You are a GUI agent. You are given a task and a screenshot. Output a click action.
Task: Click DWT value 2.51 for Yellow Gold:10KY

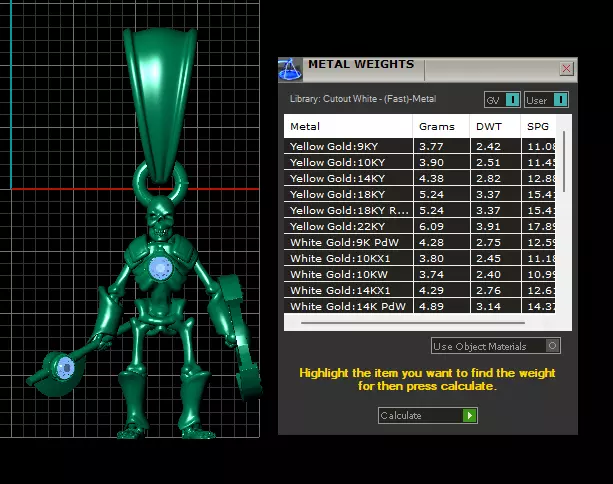click(488, 163)
